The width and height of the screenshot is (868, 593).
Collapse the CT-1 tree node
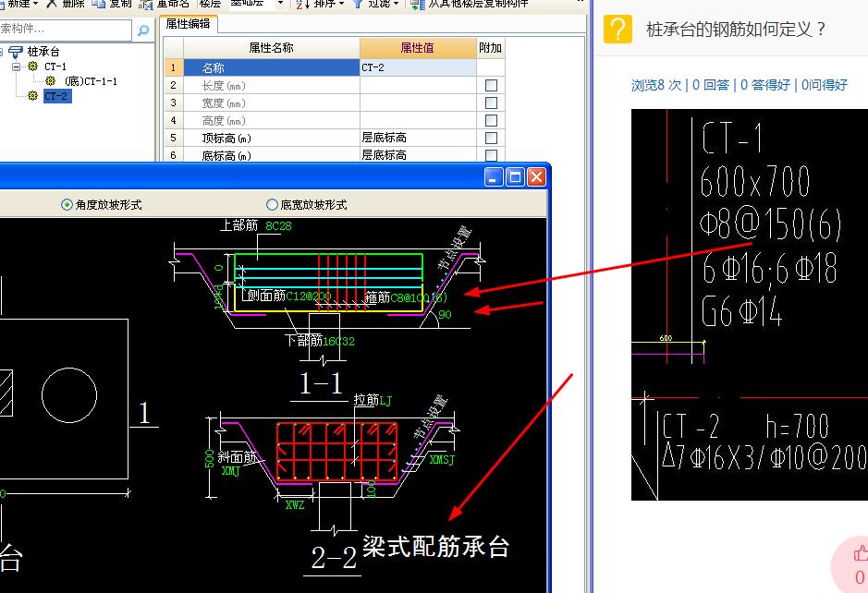(16, 67)
